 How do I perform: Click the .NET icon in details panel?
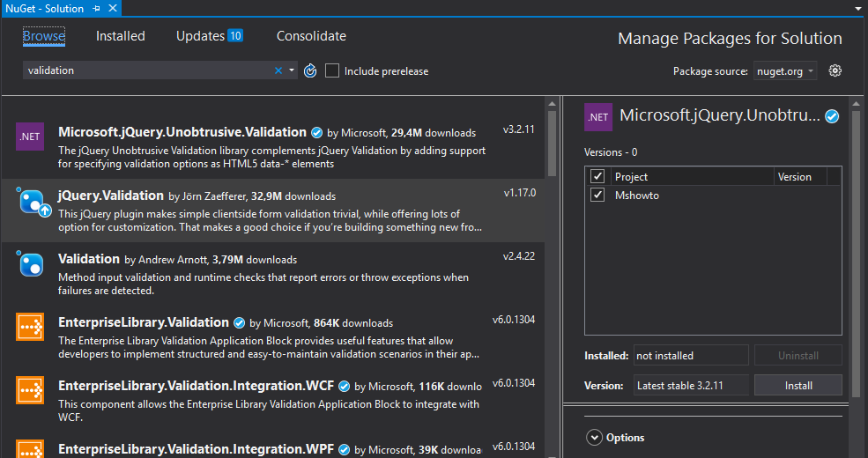598,117
